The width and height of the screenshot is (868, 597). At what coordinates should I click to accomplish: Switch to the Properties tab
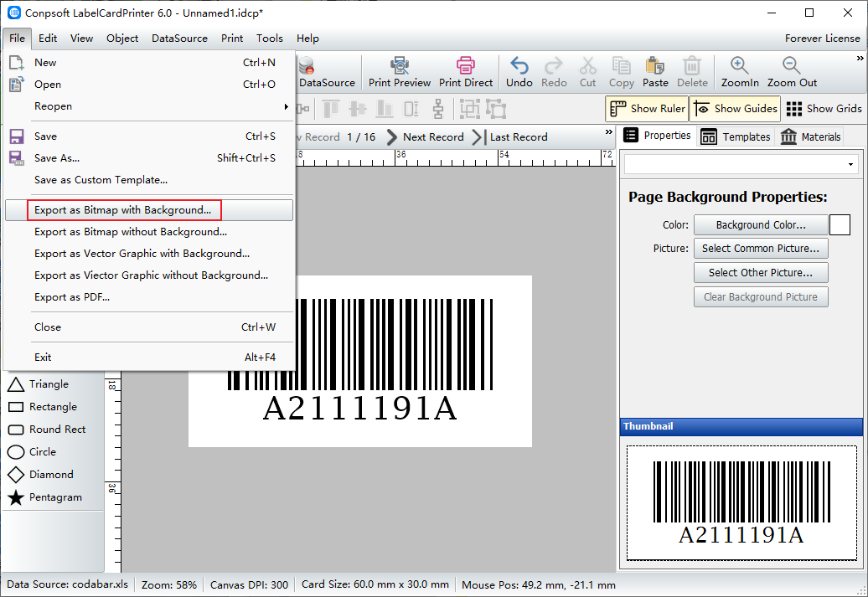click(x=657, y=136)
